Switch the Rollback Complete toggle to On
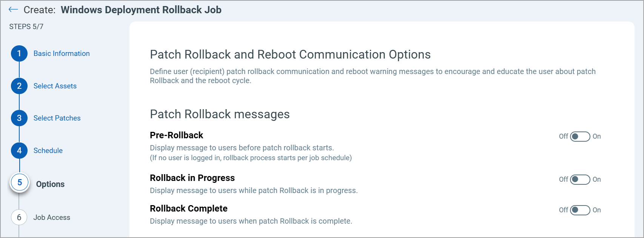This screenshot has width=644, height=238. pos(579,210)
